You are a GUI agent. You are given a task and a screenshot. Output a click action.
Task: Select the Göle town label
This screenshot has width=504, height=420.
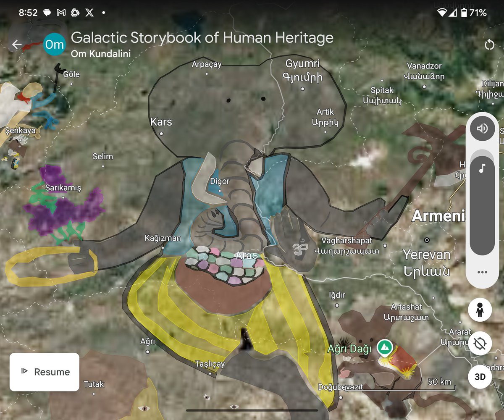pyautogui.click(x=71, y=74)
